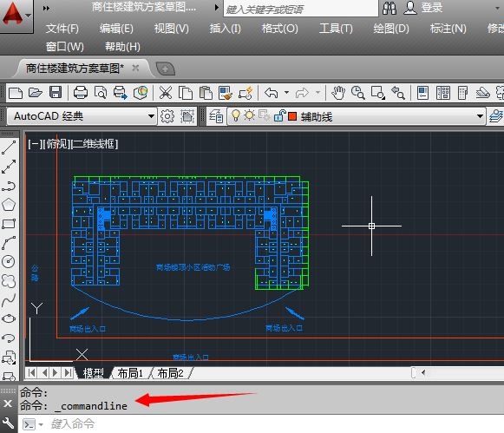This screenshot has height=433, width=504.
Task: Select the Arc tool
Action: tap(9, 243)
